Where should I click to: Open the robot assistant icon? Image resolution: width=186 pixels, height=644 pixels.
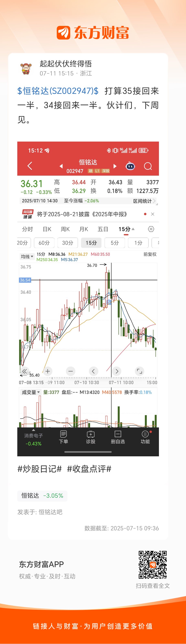[130, 166]
